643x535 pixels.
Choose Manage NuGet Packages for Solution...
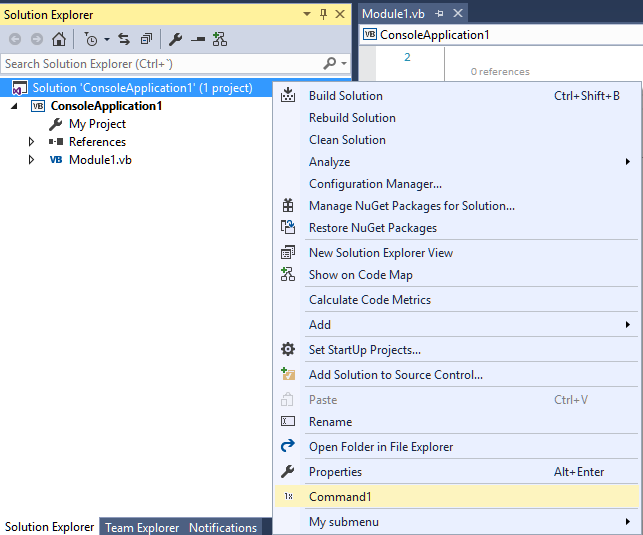pos(456,206)
